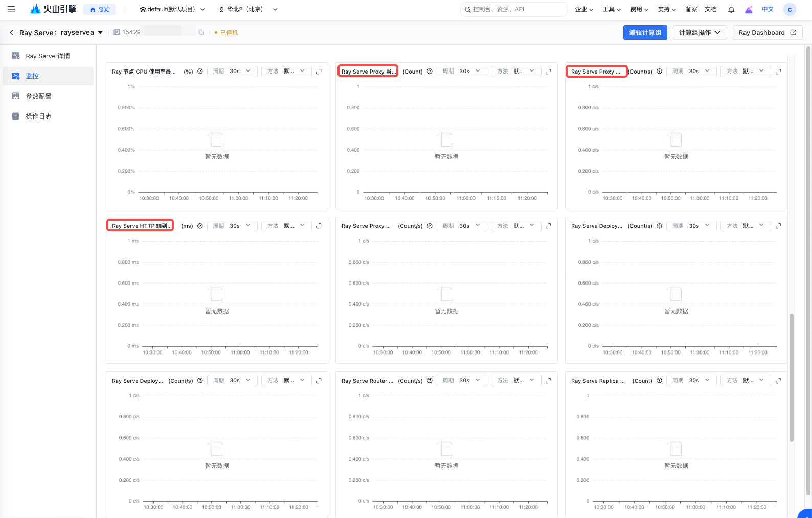The width and height of the screenshot is (812, 518).
Task: Open Ray Serve 详情 in the sidebar
Action: click(48, 56)
